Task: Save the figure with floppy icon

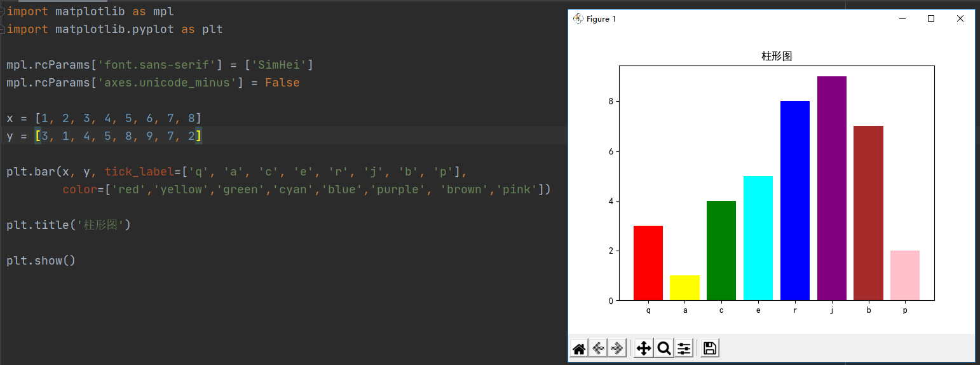Action: point(710,348)
